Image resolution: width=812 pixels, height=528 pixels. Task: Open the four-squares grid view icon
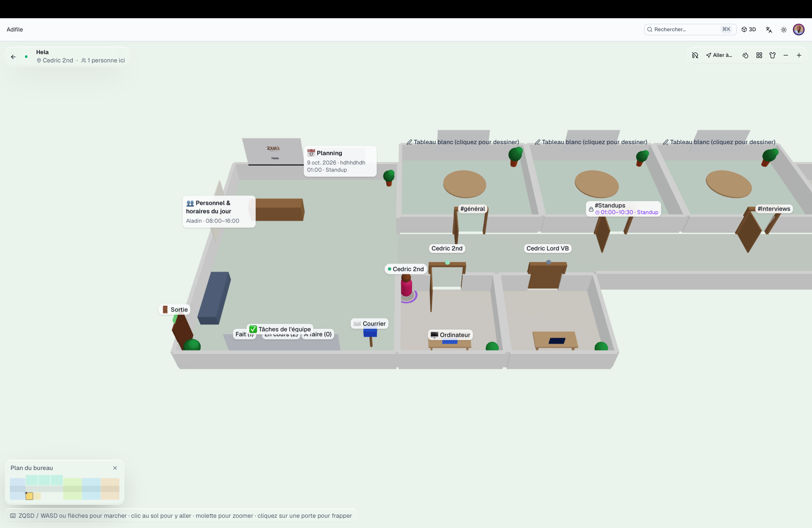[759, 55]
